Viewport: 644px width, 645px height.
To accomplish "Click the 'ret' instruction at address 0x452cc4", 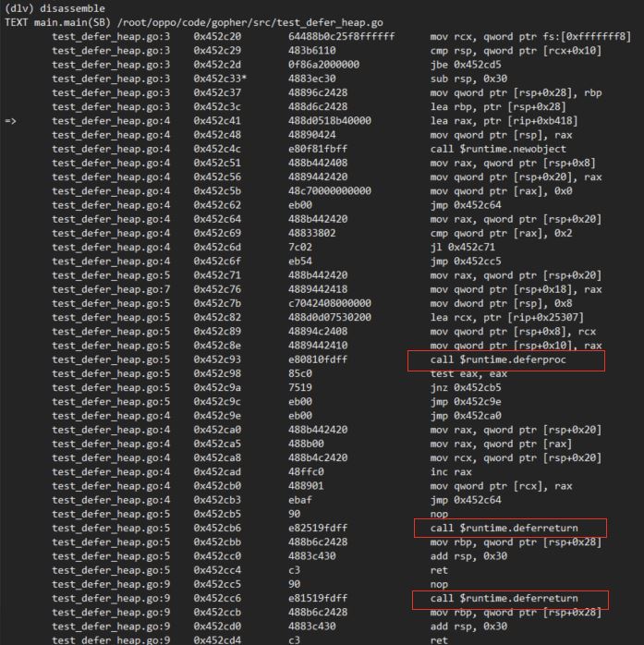I will [439, 570].
